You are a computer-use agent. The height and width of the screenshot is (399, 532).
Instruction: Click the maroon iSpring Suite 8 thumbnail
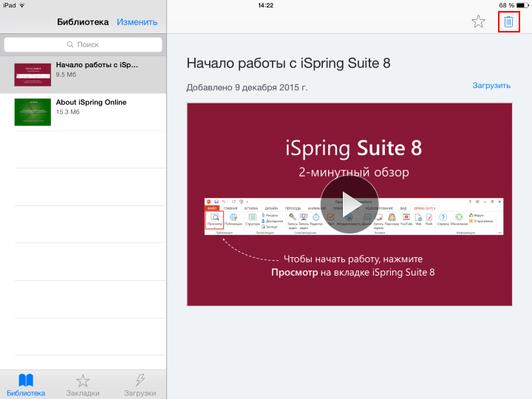point(33,75)
